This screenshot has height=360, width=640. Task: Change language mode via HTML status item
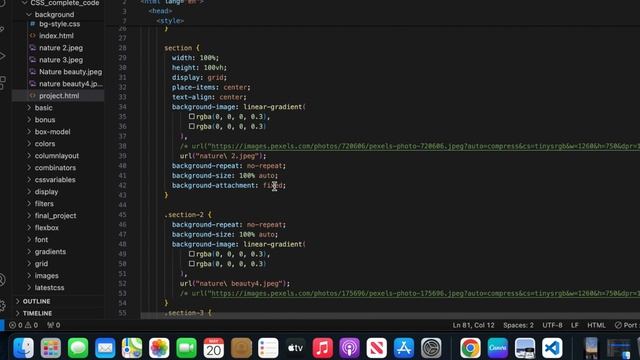(x=596, y=325)
